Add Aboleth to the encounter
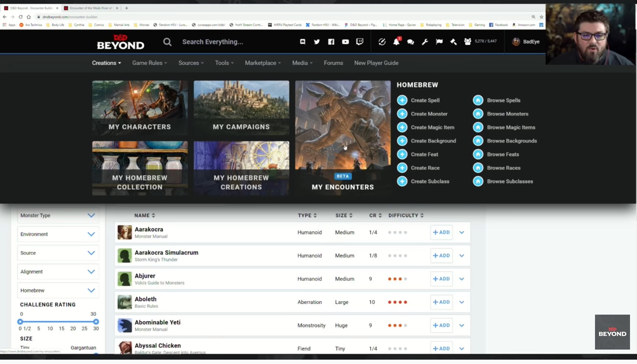Screen dimensions: 637x364 (441, 302)
